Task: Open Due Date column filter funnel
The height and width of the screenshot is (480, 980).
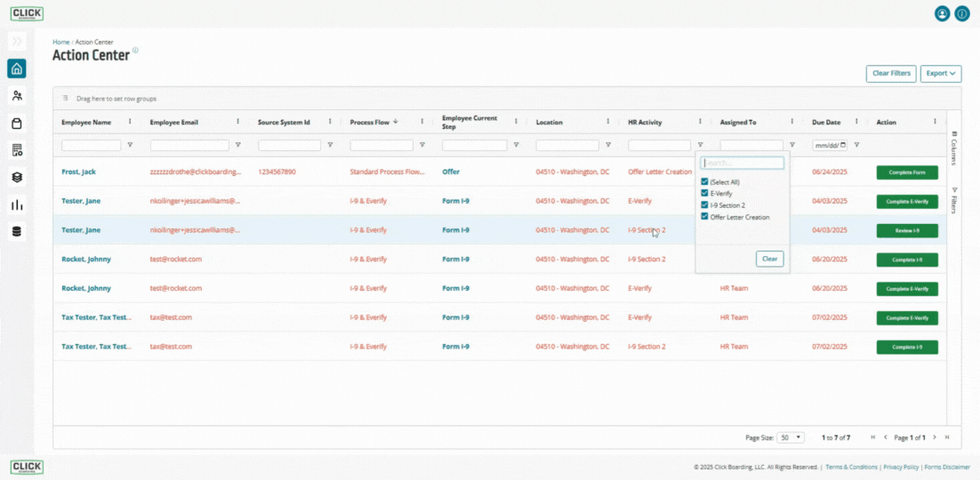Action: pos(857,145)
